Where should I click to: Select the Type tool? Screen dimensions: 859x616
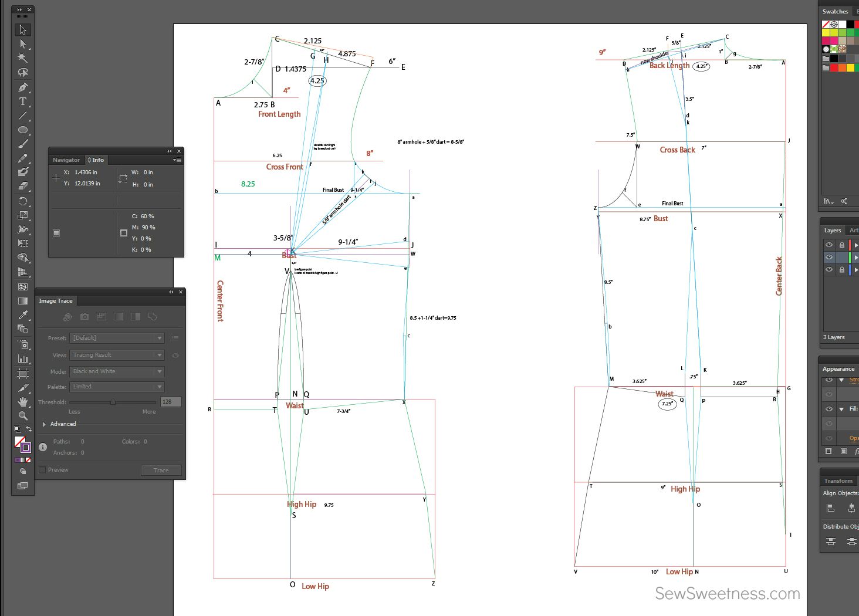(x=23, y=101)
